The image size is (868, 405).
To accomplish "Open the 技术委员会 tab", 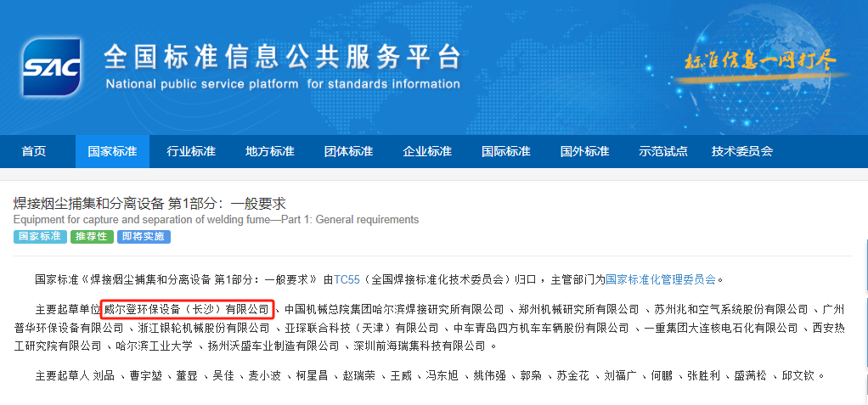I will coord(742,151).
